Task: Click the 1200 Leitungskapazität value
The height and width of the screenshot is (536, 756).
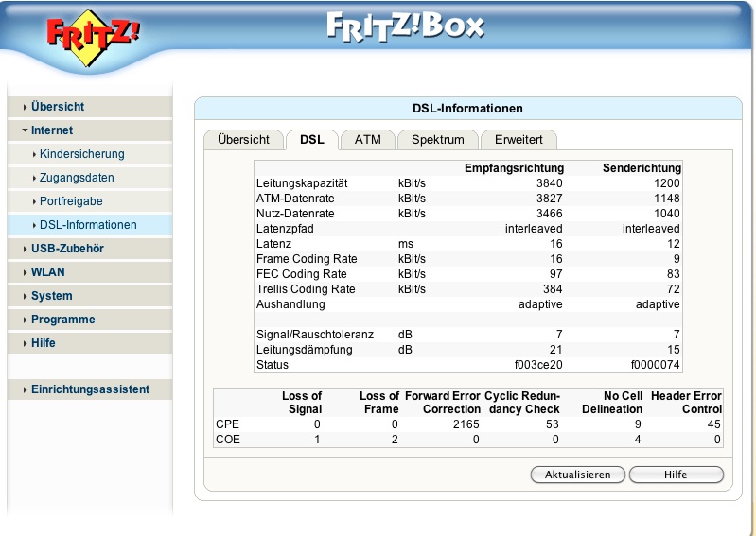Action: click(667, 183)
